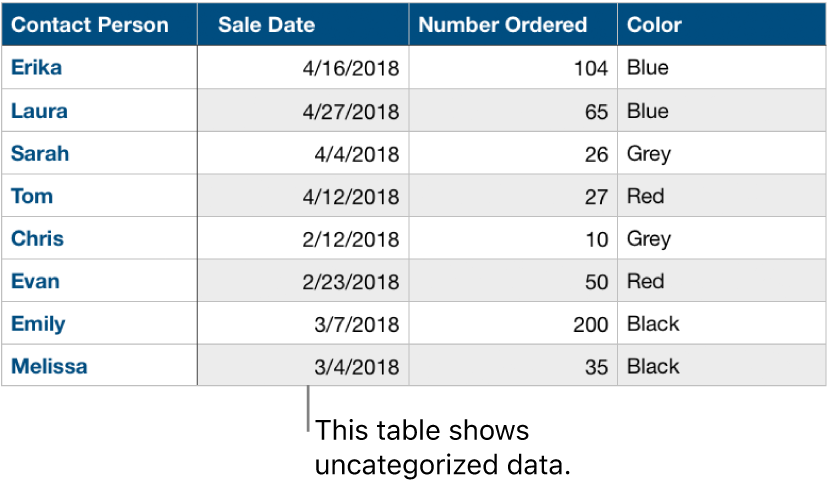Screen dimensions: 828x492
Task: Select the cell containing 104
Action: (x=591, y=69)
